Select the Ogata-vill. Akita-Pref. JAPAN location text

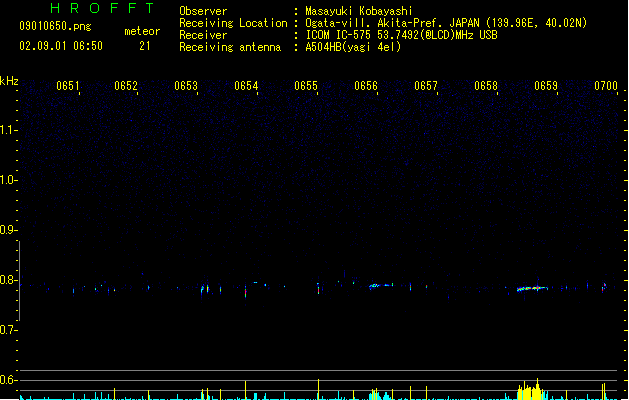click(446, 23)
